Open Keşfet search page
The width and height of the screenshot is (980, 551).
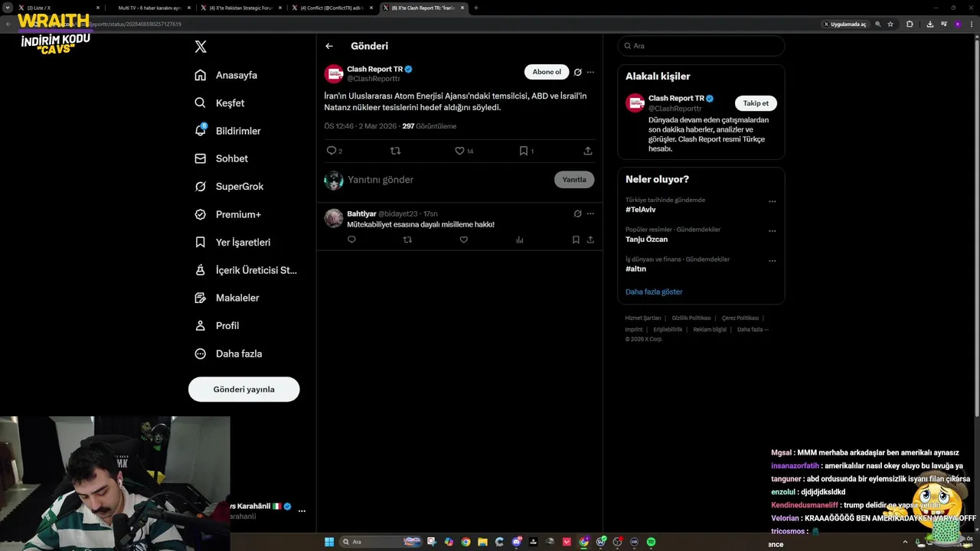220,103
